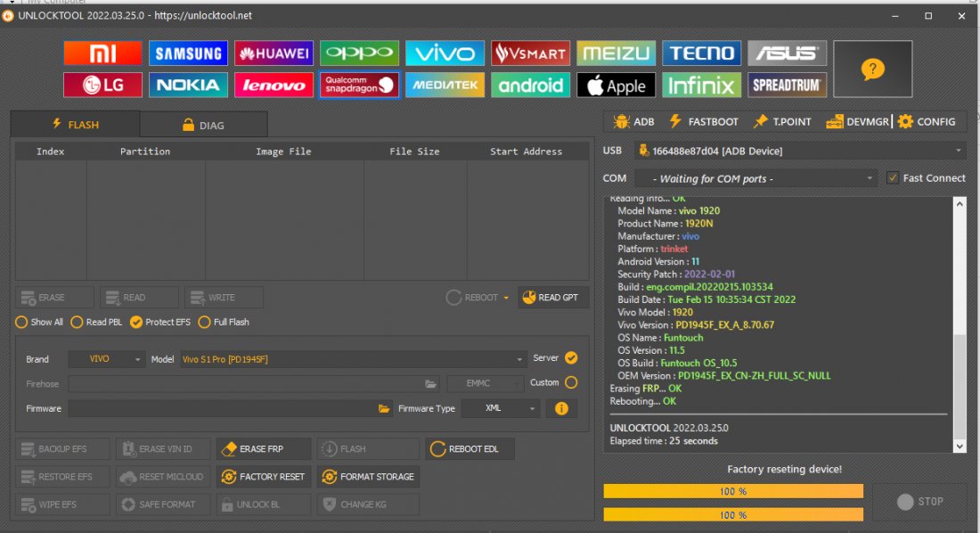This screenshot has height=533, width=980.
Task: Click the orange firmware info icon
Action: pos(561,408)
